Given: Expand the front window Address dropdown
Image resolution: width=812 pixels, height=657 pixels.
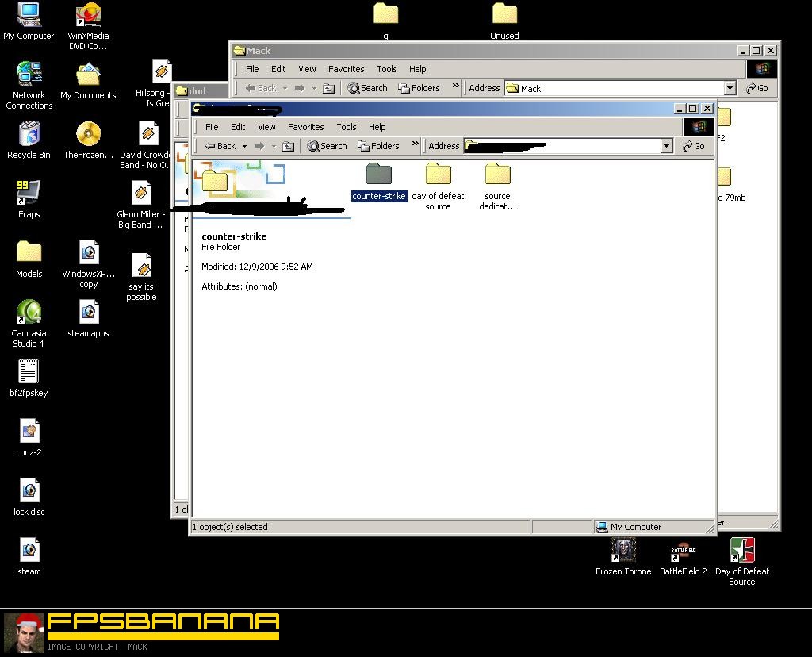Looking at the screenshot, I should (666, 146).
